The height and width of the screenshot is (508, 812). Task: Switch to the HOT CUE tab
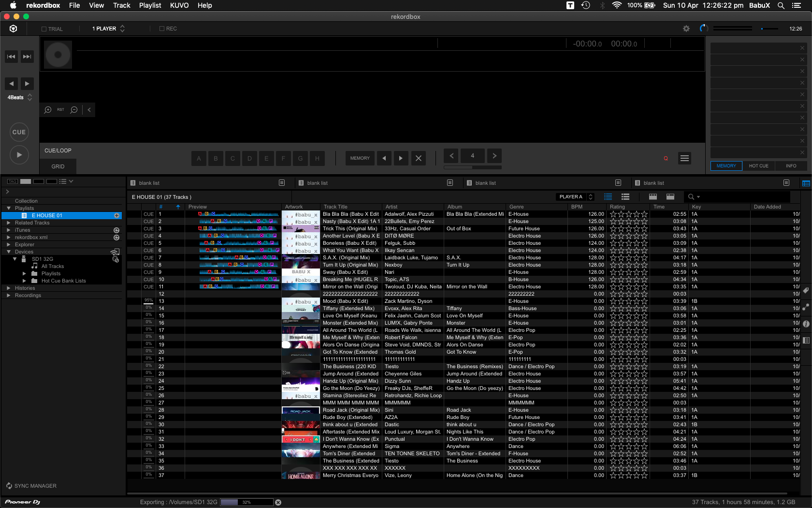coord(758,166)
